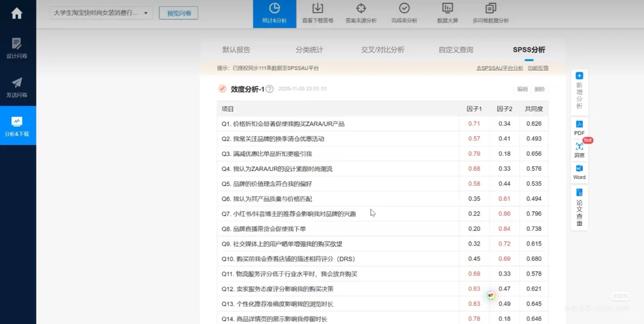Screen dimensions: 644x324
Task: Open the 洞察 tool with hot badge
Action: click(x=579, y=149)
